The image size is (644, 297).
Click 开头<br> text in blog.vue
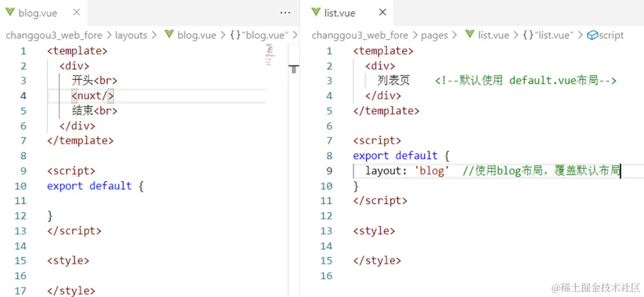[95, 80]
